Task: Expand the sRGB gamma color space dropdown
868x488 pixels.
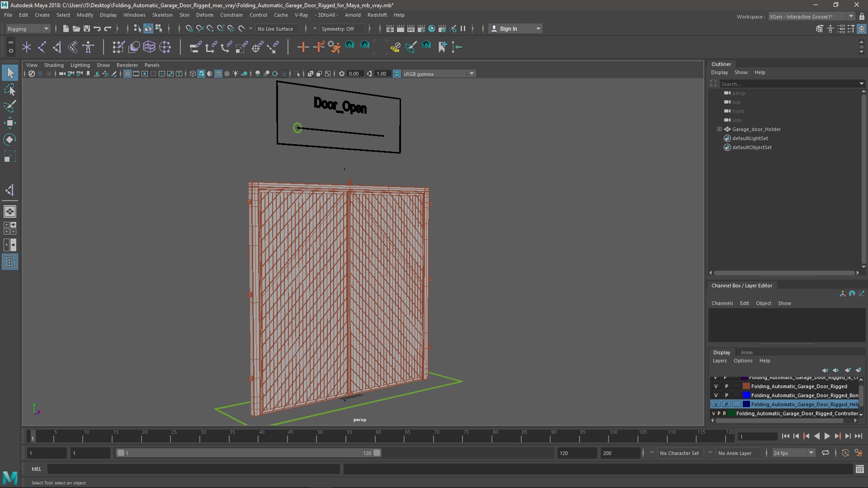Action: pos(472,73)
